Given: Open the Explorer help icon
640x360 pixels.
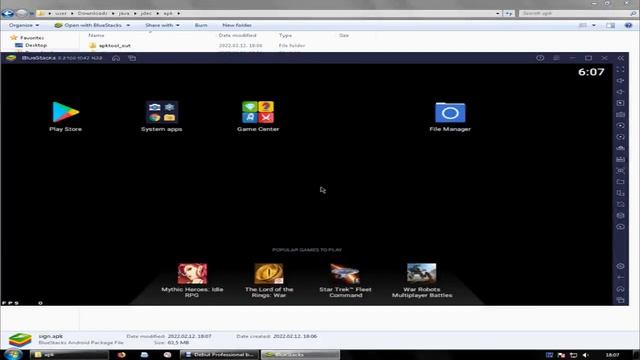Looking at the screenshot, I should click(x=629, y=25).
